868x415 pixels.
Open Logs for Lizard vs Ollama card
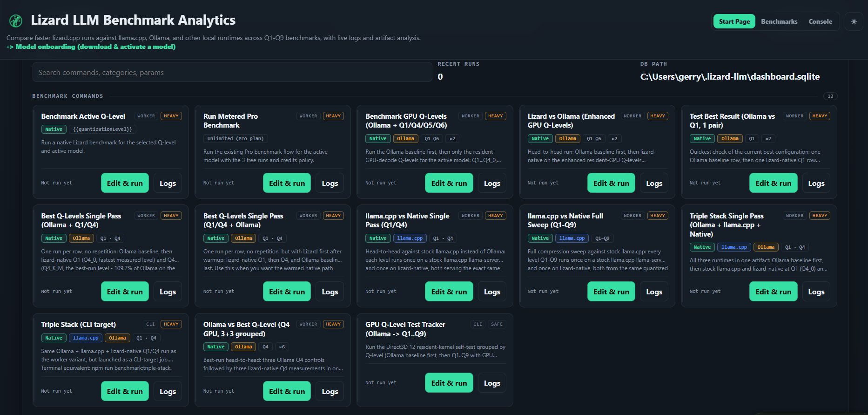pos(654,183)
